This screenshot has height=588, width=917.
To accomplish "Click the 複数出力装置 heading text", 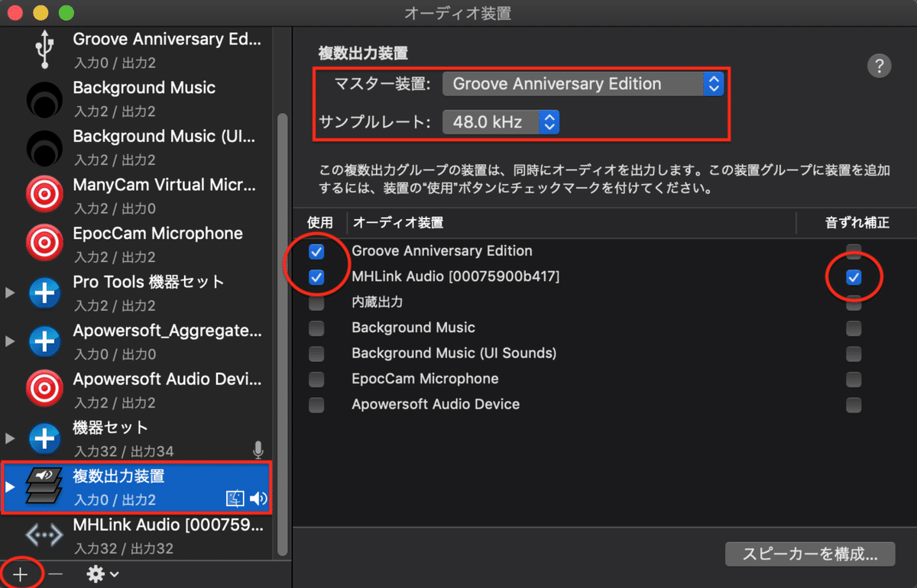I will tap(363, 53).
